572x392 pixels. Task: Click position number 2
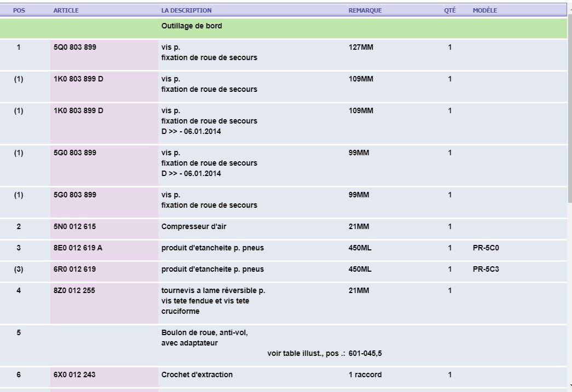coord(19,226)
